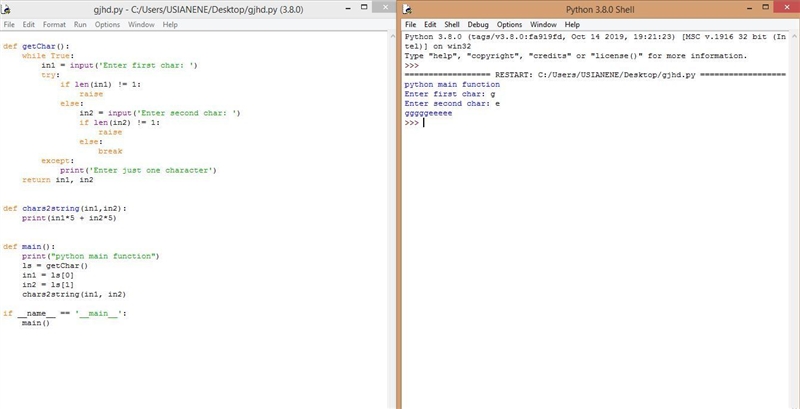Click the 'gggggeeeee' output in Shell
The image size is (800, 409).
click(x=428, y=113)
